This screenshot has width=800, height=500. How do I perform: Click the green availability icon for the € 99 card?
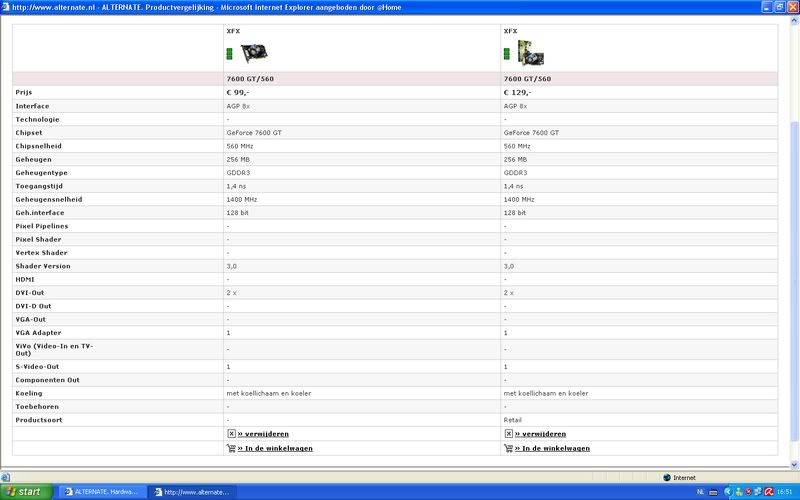coord(230,54)
